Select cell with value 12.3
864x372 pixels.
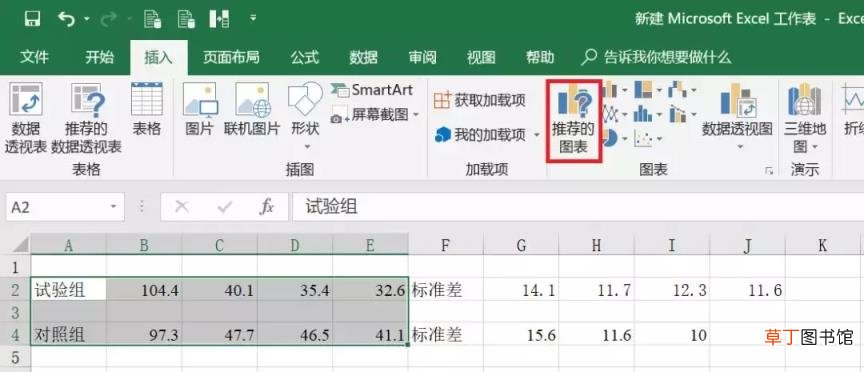coord(672,290)
